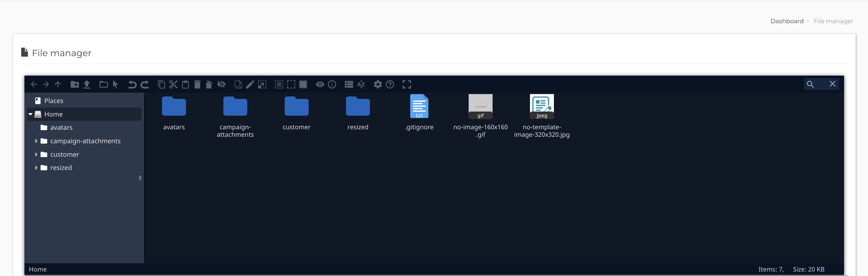Click the open folder toolbar icon
Image resolution: width=868 pixels, height=276 pixels.
[x=103, y=84]
